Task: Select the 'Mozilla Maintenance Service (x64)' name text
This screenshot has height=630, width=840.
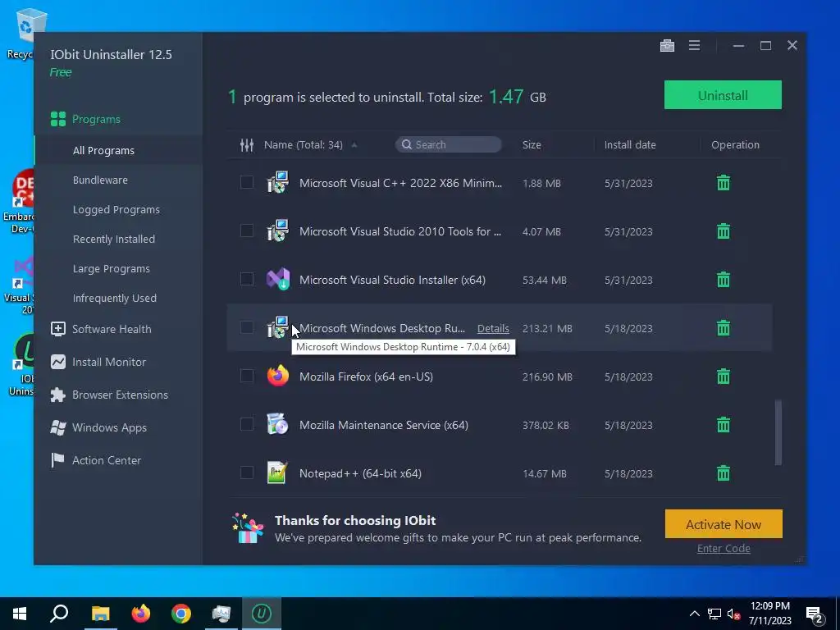Action: coord(384,426)
